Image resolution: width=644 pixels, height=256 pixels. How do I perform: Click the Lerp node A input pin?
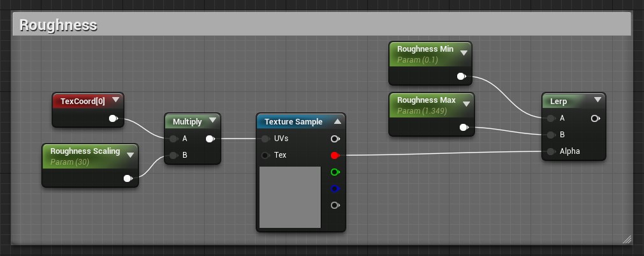pyautogui.click(x=551, y=118)
